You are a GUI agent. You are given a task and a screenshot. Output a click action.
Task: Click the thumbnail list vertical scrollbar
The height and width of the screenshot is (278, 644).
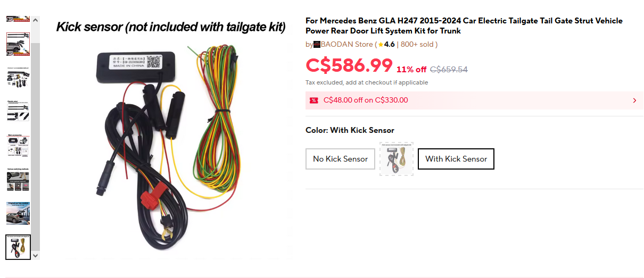[36, 138]
